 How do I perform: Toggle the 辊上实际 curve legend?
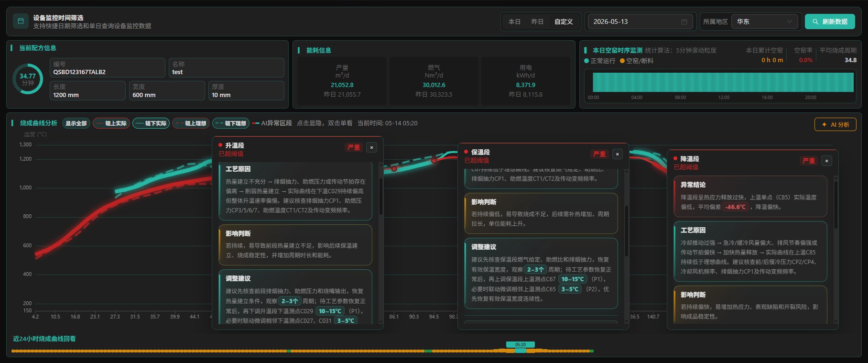(x=111, y=123)
